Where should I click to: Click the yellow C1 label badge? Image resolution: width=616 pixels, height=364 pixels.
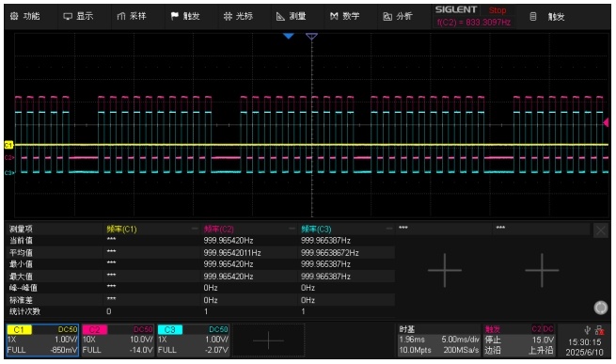pos(19,330)
